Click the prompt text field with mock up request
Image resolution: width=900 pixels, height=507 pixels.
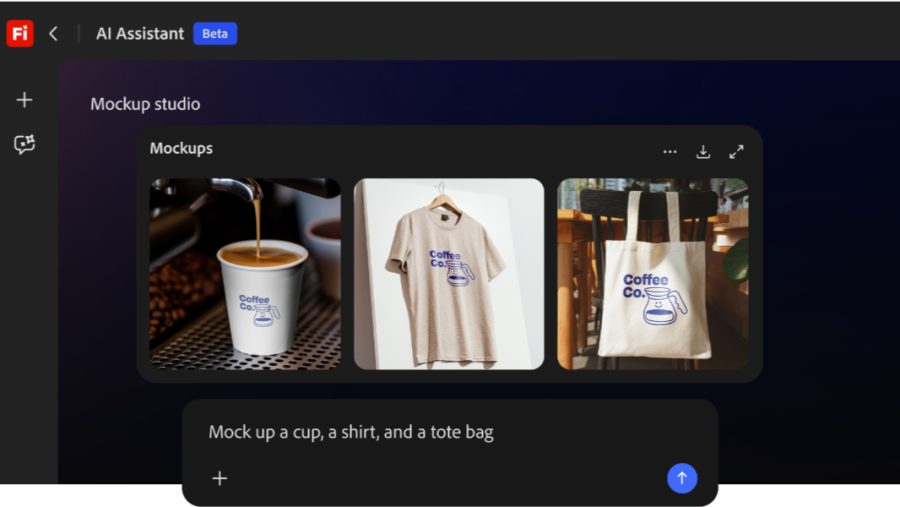351,432
